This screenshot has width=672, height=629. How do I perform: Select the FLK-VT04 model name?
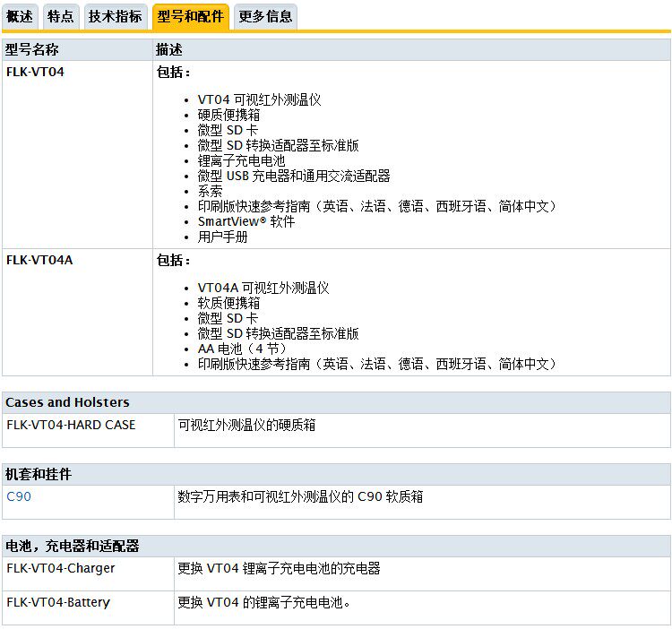point(35,72)
